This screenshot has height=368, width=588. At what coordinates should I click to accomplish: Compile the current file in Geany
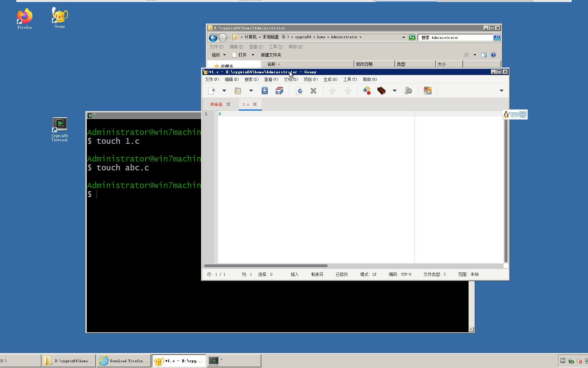pos(367,91)
